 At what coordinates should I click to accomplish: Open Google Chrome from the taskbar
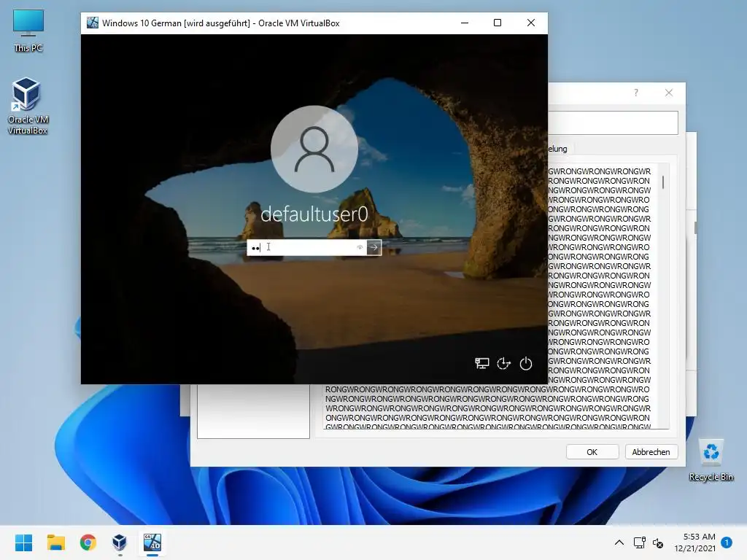click(88, 542)
